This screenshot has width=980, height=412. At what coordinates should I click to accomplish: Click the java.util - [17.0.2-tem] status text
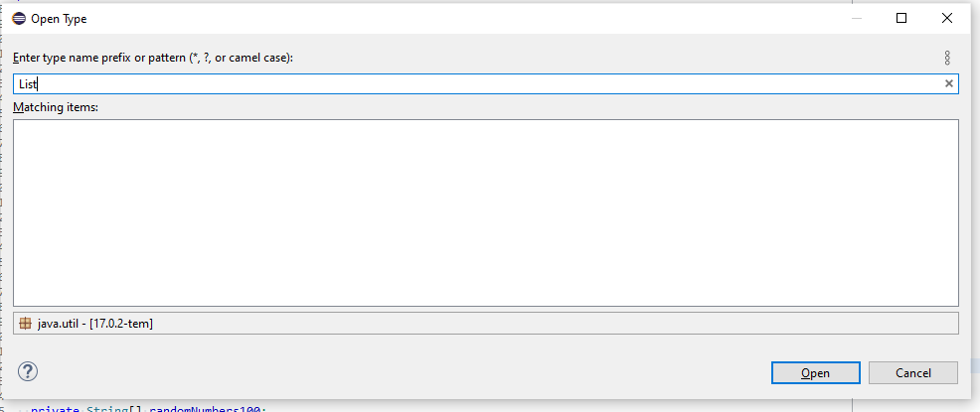click(95, 324)
